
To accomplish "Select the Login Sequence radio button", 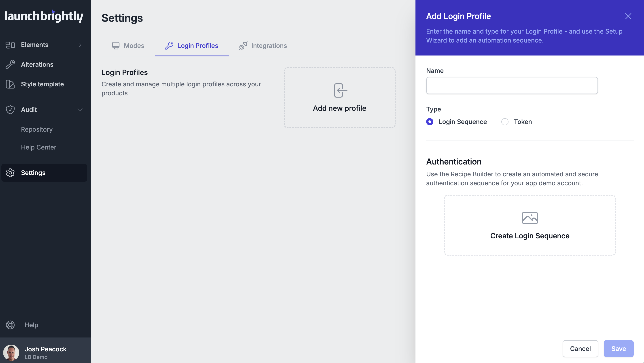I will tap(430, 122).
